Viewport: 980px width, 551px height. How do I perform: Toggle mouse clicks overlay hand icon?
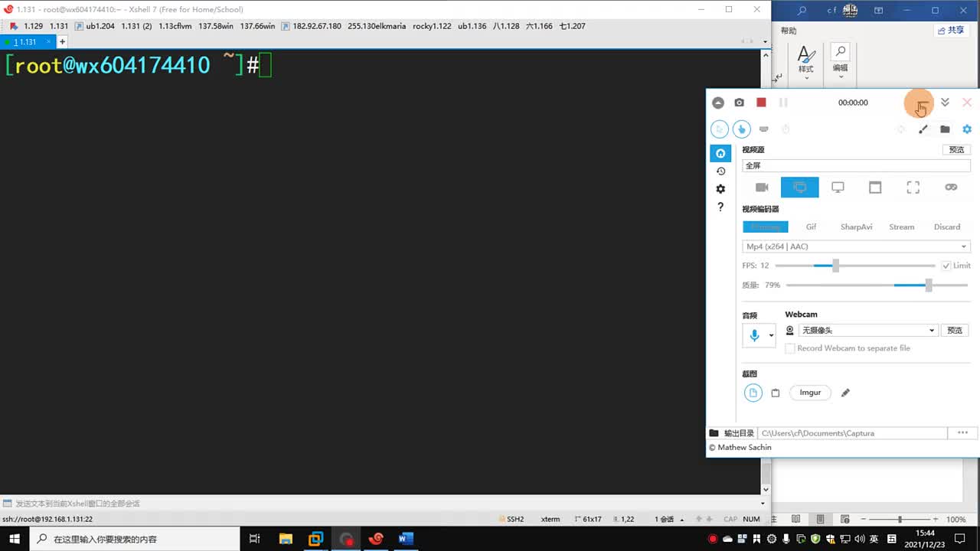point(741,129)
